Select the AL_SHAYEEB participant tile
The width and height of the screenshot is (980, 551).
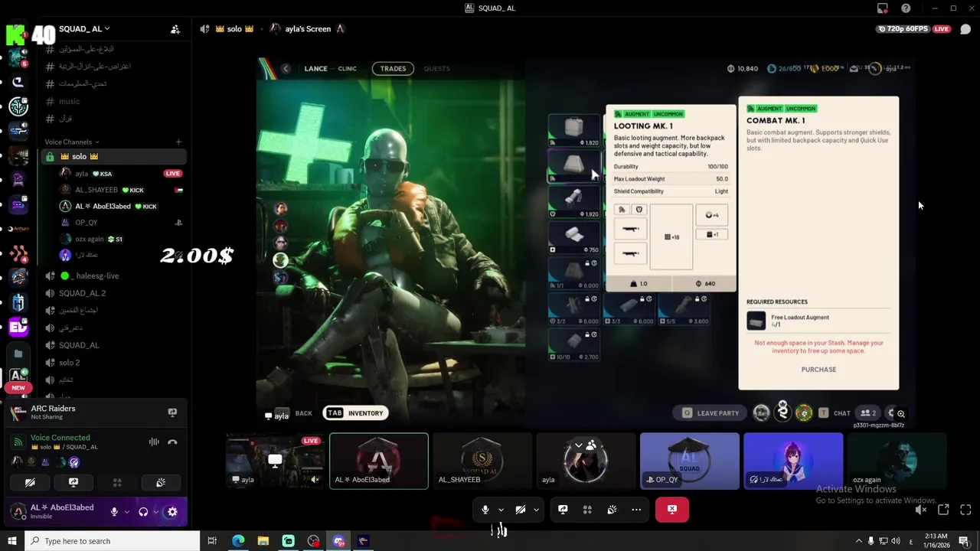click(482, 461)
